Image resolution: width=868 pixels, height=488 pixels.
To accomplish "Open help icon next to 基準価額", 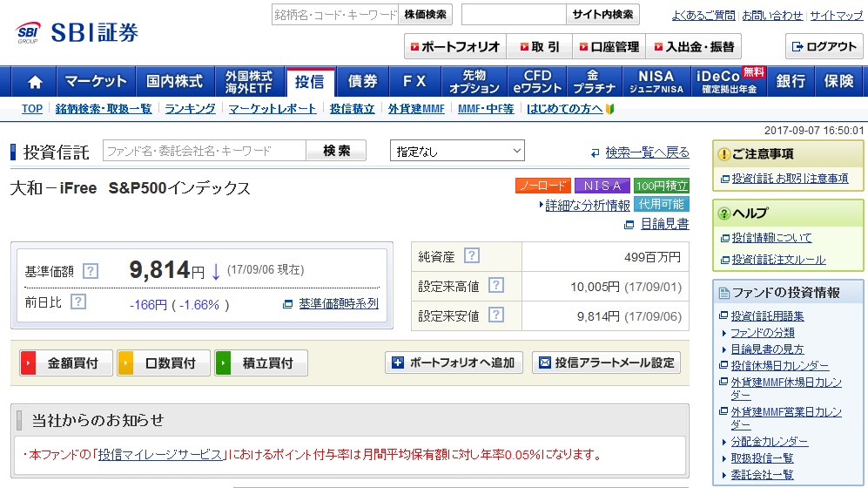I will point(91,271).
